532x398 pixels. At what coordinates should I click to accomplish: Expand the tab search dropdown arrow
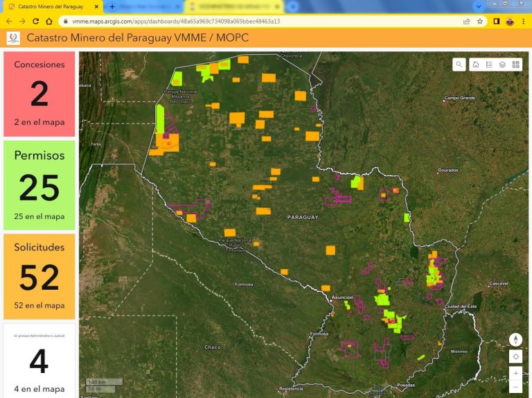tap(479, 6)
